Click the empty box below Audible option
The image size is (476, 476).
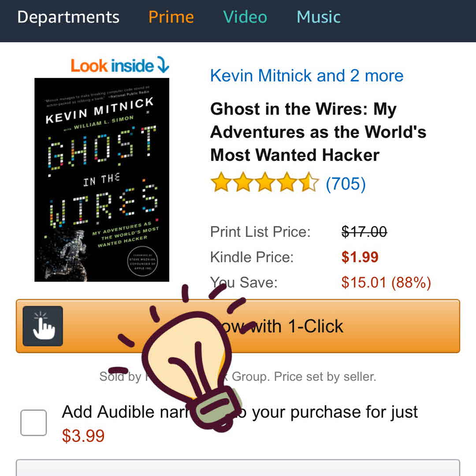click(x=238, y=467)
